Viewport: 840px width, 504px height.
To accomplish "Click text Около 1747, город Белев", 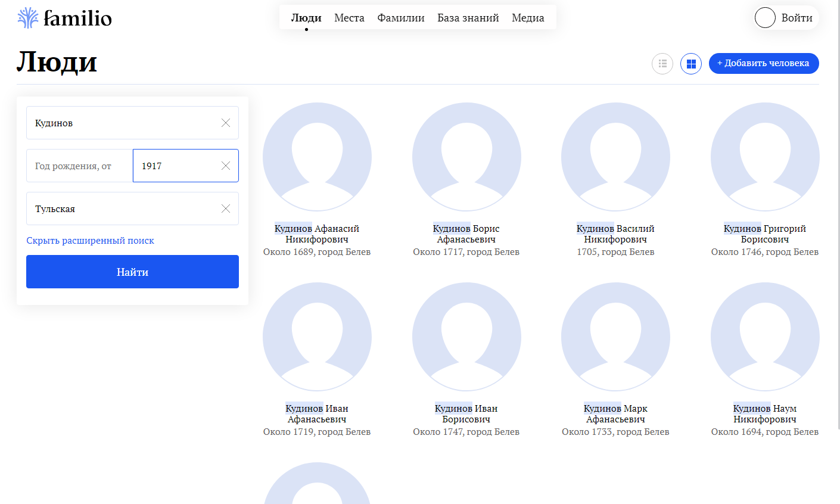I will 466,432.
